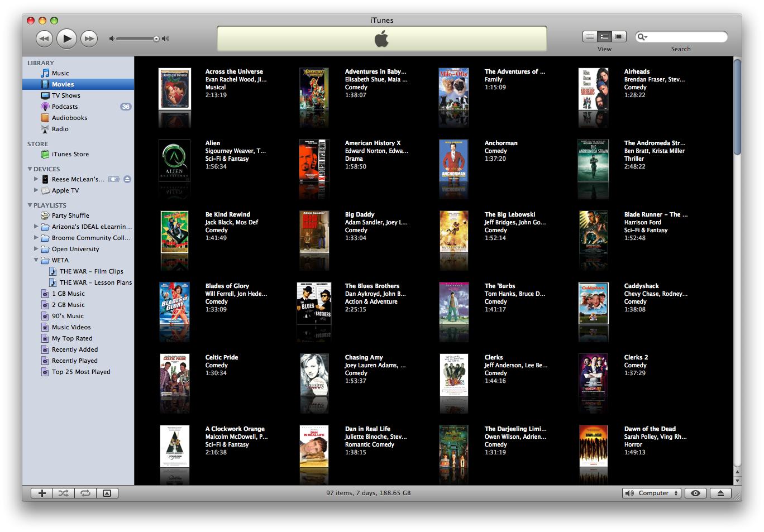This screenshot has height=532, width=764.
Task: Click the Next track button
Action: pos(89,39)
